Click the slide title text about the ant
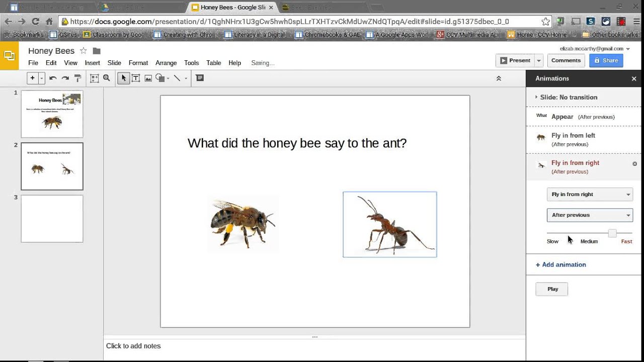 point(297,143)
